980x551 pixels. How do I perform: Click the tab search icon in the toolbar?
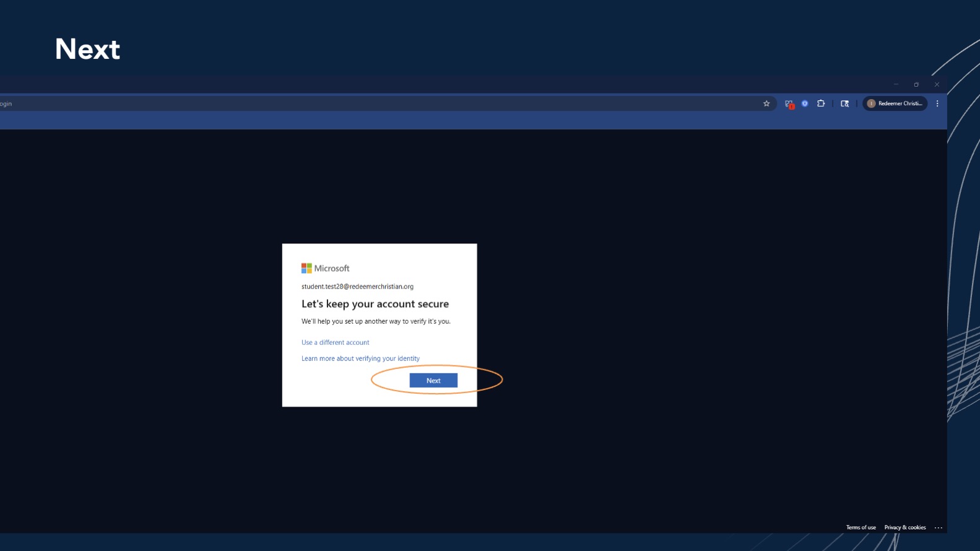(844, 103)
